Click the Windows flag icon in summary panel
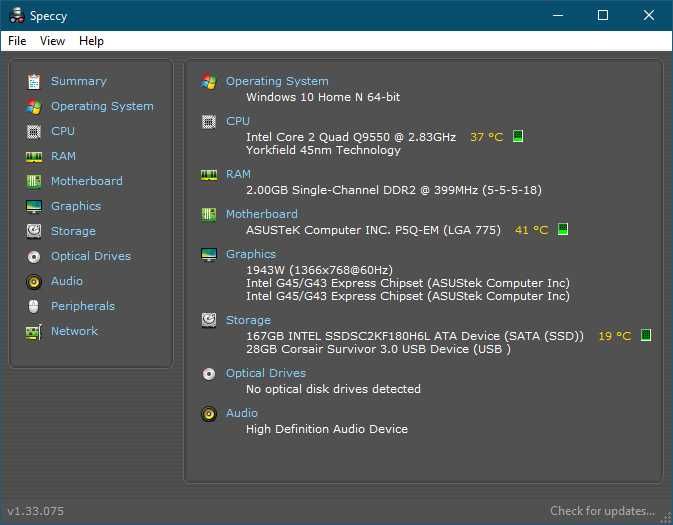 (x=209, y=81)
